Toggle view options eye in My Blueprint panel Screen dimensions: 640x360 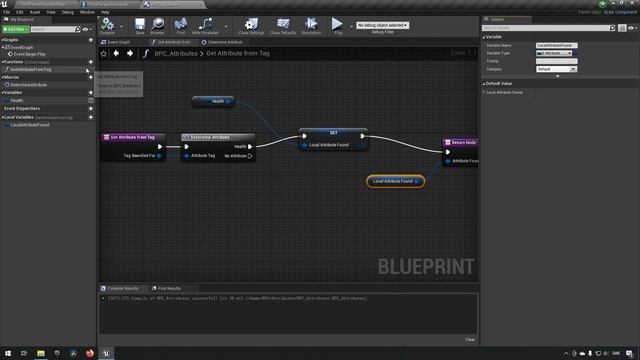[87, 29]
